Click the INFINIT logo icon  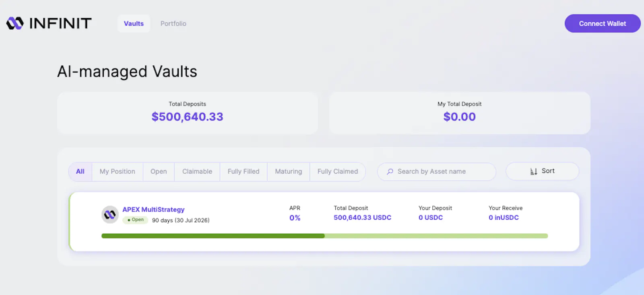click(x=15, y=23)
